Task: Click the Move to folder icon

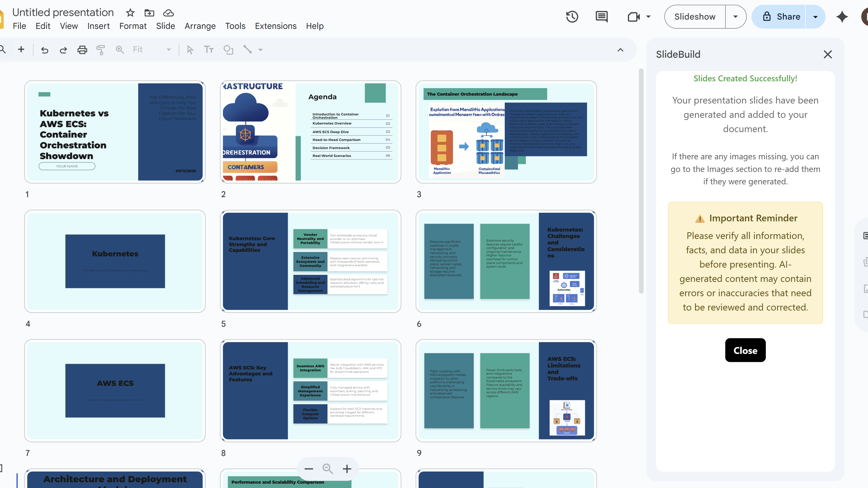Action: 149,13
